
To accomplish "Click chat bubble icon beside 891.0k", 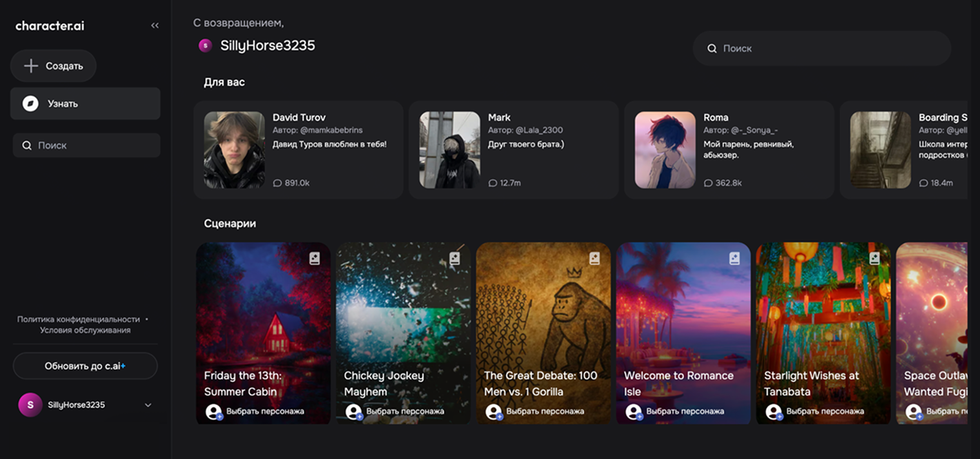I will (x=277, y=183).
